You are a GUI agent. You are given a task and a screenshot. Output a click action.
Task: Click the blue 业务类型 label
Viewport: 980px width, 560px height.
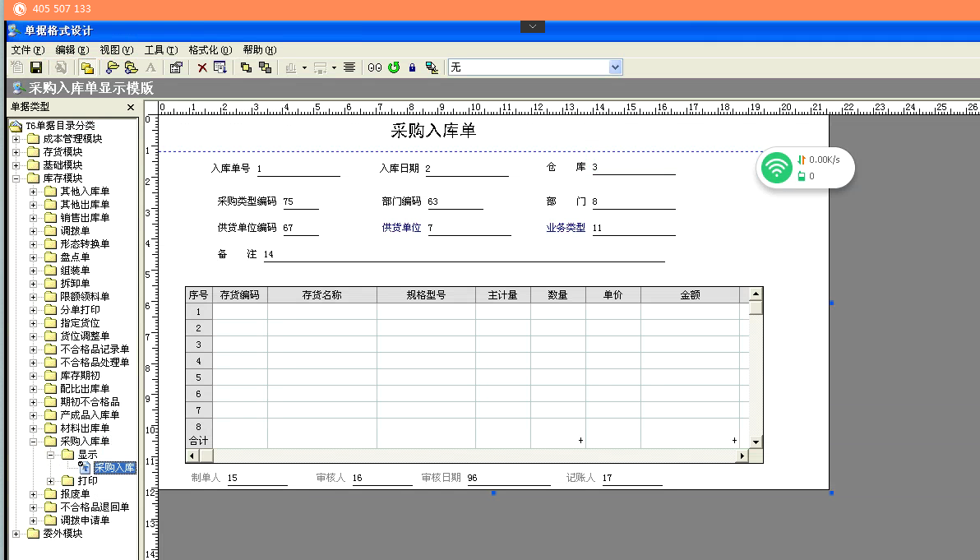566,228
